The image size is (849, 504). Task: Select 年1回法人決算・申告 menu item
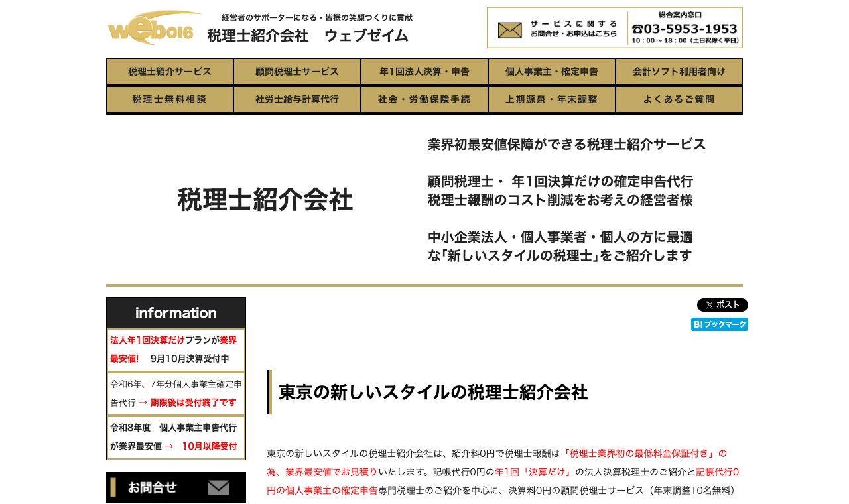pyautogui.click(x=424, y=72)
